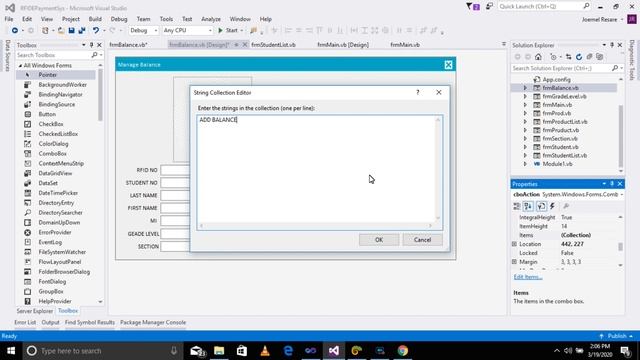Image resolution: width=640 pixels, height=360 pixels.
Task: Click Navigate Backward toolbar icon
Action: coord(15,31)
